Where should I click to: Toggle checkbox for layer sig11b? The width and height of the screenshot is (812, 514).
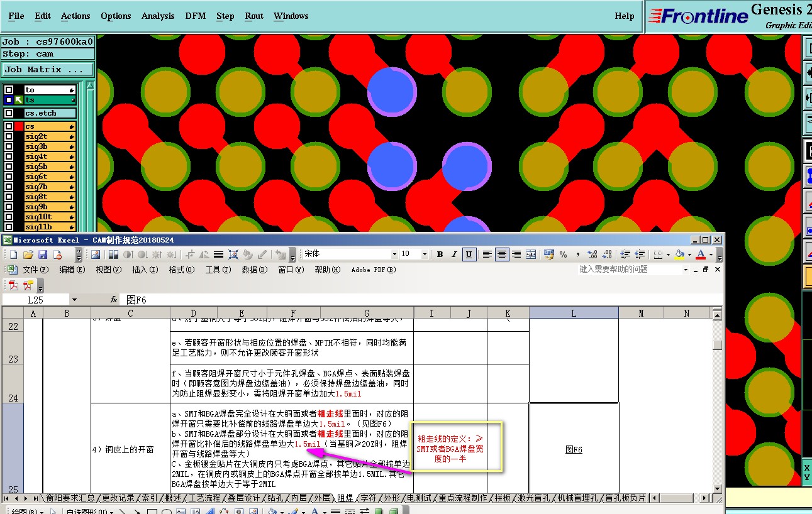tap(8, 227)
